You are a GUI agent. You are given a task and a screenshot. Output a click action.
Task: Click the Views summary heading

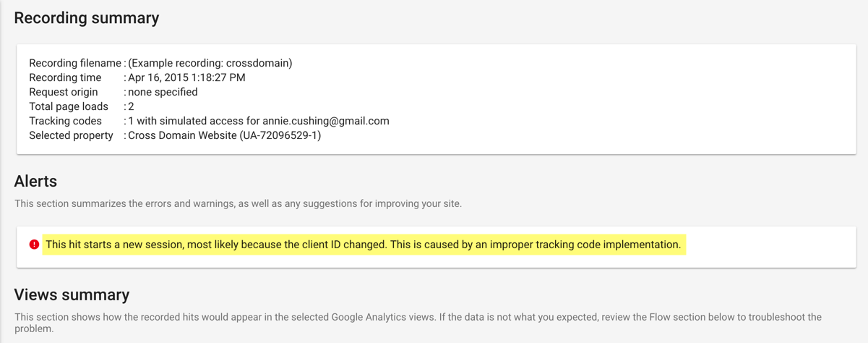pos(72,295)
